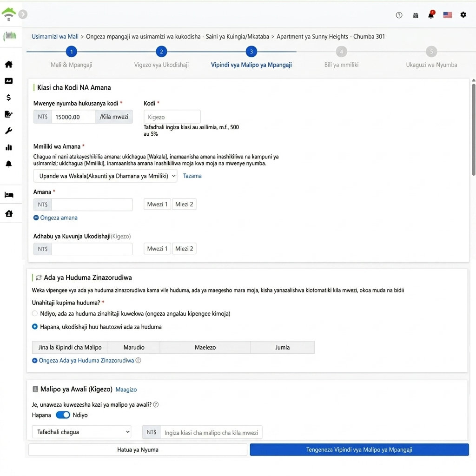476x476 pixels.
Task: Choose Mwezi 1 for Amana deposit
Action: coord(157,205)
